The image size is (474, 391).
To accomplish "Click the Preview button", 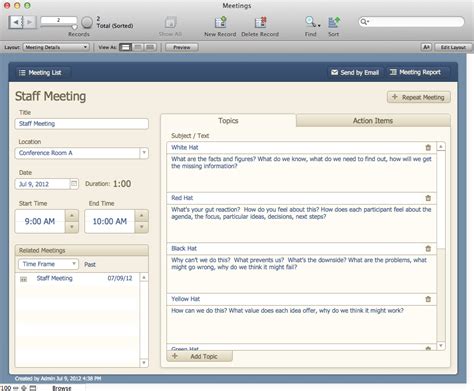I will (181, 47).
